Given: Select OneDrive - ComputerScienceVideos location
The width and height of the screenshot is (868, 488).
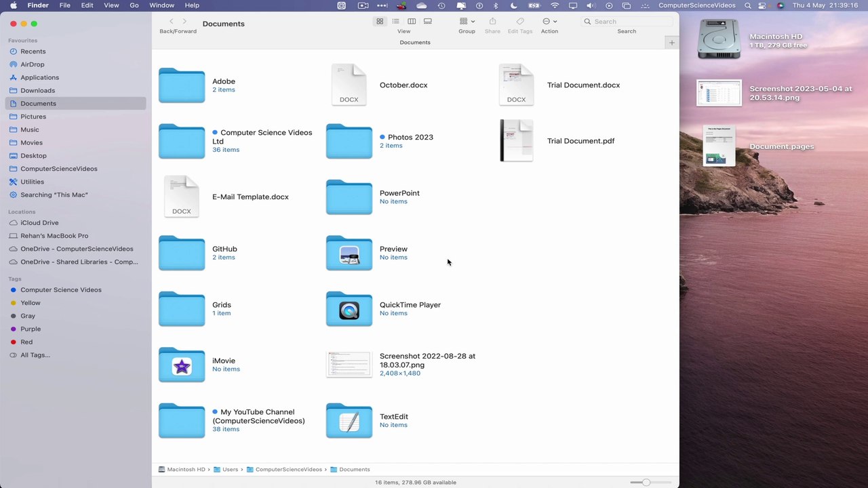Looking at the screenshot, I should tap(75, 249).
